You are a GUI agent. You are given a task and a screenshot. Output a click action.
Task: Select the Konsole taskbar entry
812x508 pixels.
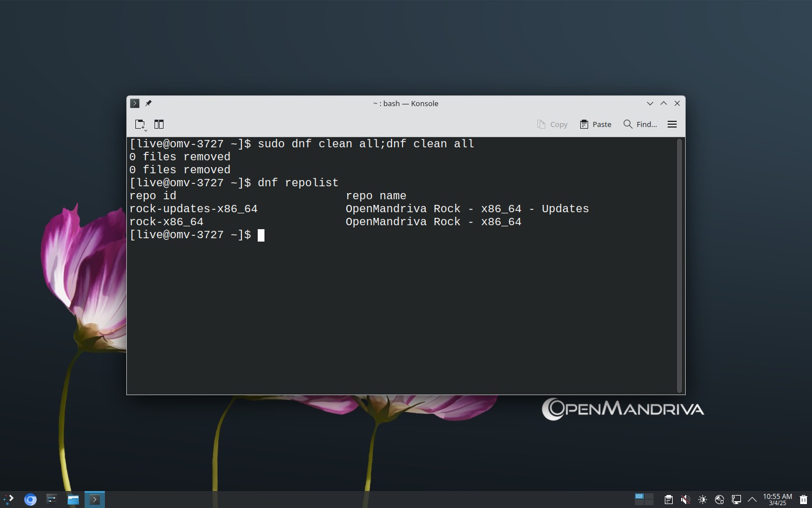tap(95, 499)
